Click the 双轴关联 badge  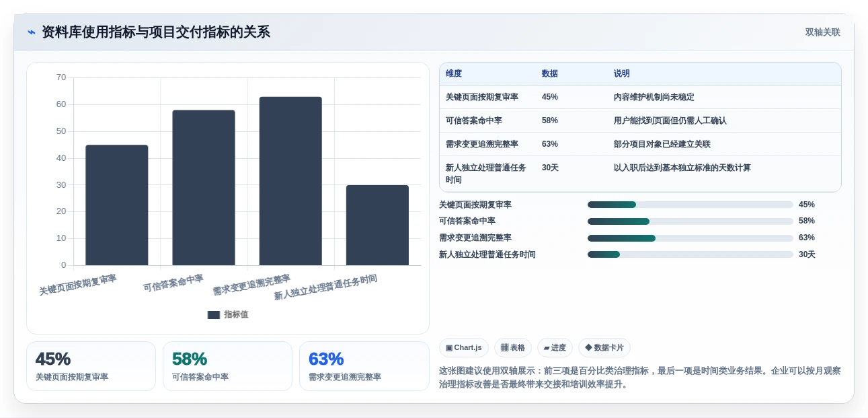pyautogui.click(x=822, y=32)
